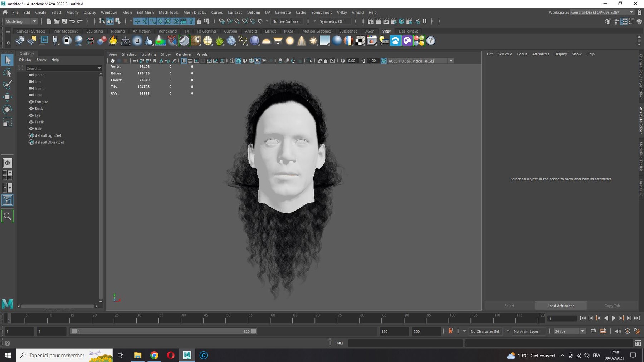This screenshot has width=644, height=362.
Task: Toggle audio speaker in range slider
Action: (x=618, y=331)
